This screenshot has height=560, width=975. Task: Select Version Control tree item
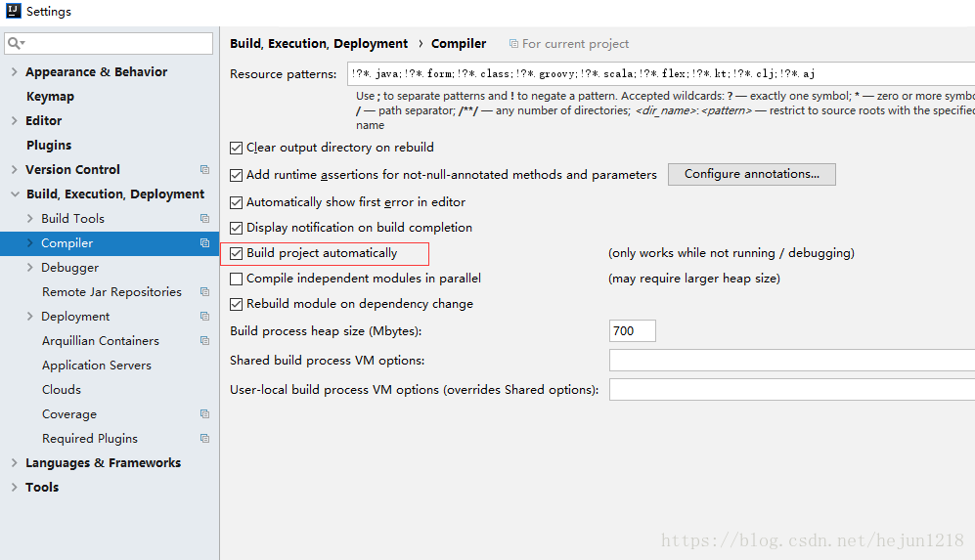[x=72, y=170]
